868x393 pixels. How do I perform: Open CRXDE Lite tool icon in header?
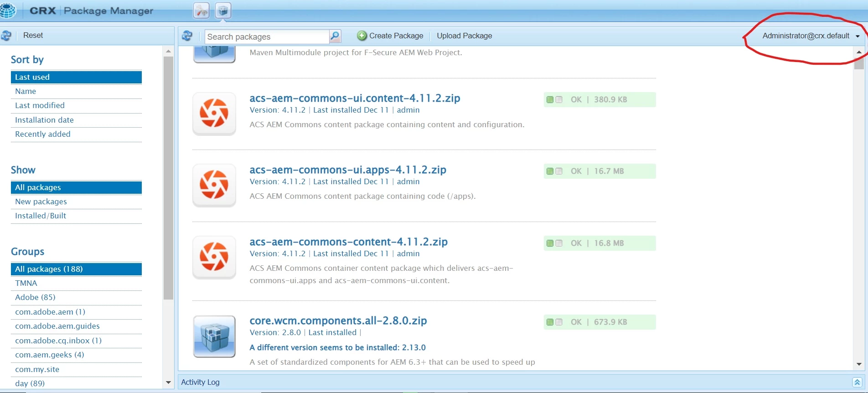201,10
